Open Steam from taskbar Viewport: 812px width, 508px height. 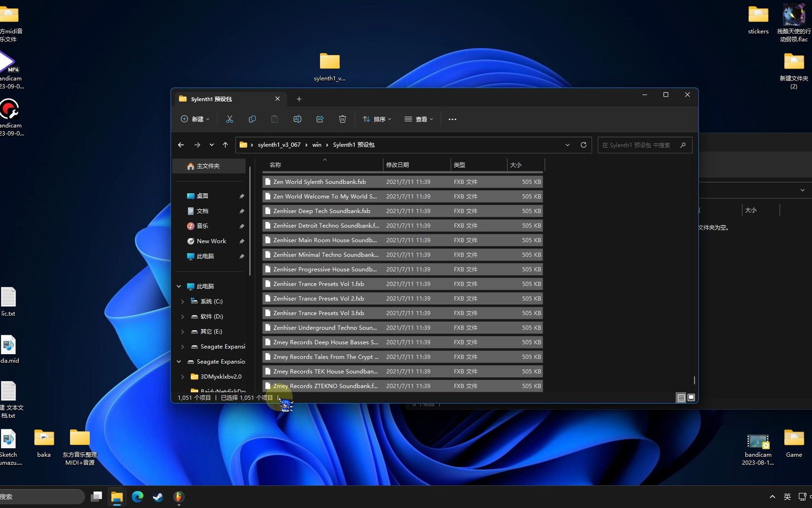click(x=158, y=497)
